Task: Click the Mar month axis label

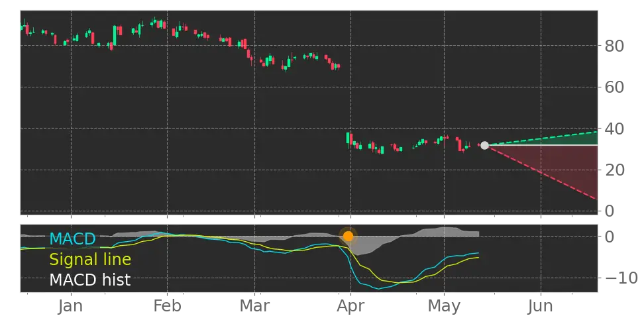Action: coord(254,306)
